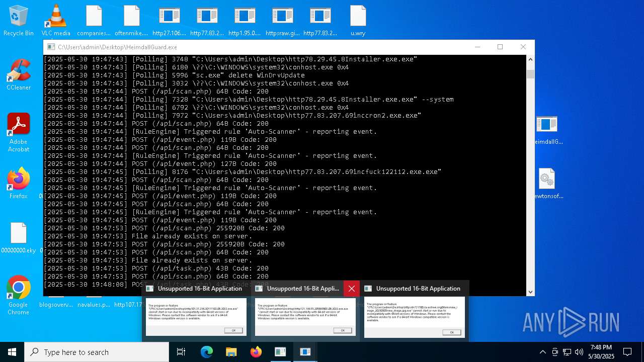Viewport: 644px width, 362px height.
Task: Open File Explorer from the taskbar
Action: [231, 352]
